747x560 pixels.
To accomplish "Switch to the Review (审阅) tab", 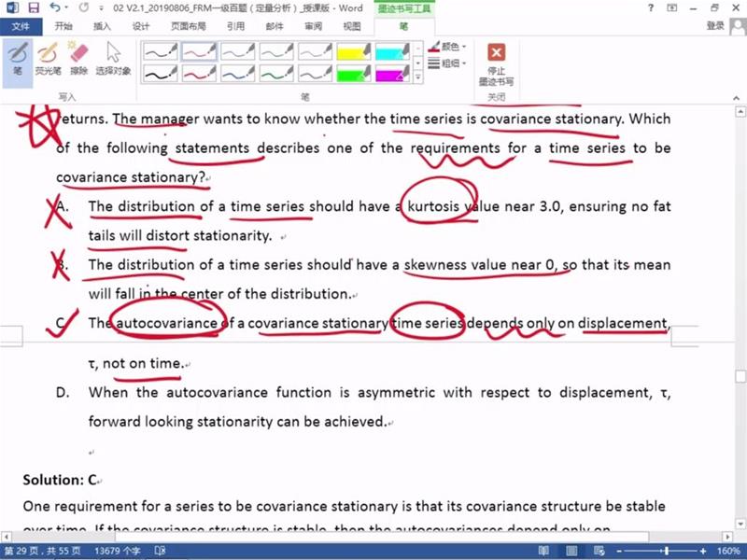I will pos(313,26).
